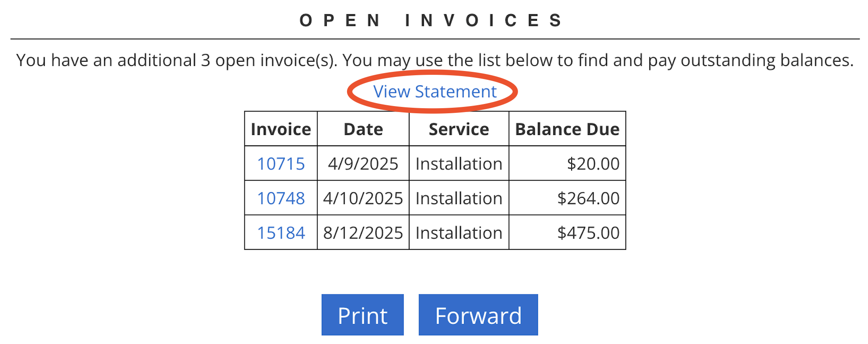Click Installation service for invoice 10715
The height and width of the screenshot is (344, 868).
tap(458, 164)
